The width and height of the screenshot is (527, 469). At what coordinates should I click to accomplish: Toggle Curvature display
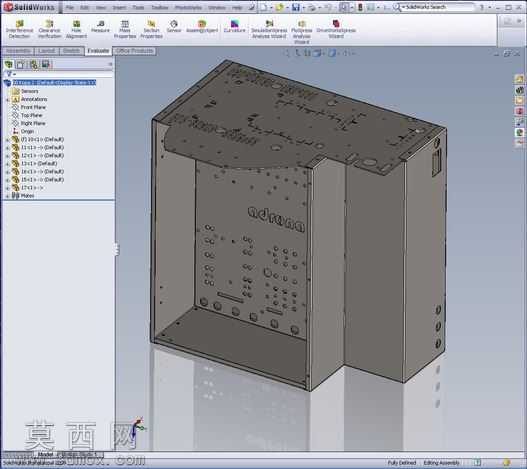[x=235, y=26]
